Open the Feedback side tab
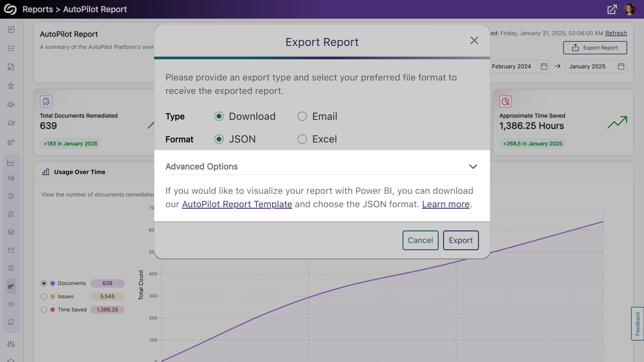 click(637, 323)
